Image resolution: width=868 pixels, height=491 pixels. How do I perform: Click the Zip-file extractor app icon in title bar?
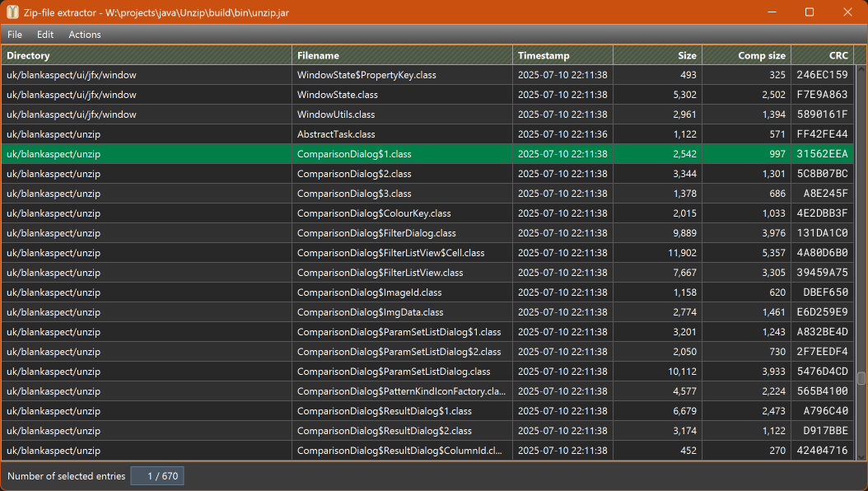click(x=12, y=12)
